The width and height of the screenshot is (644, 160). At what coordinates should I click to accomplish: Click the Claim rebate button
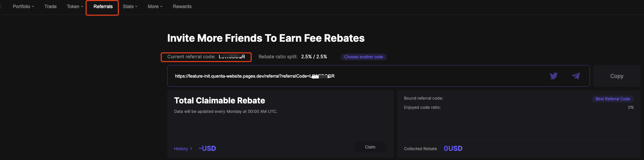click(370, 147)
